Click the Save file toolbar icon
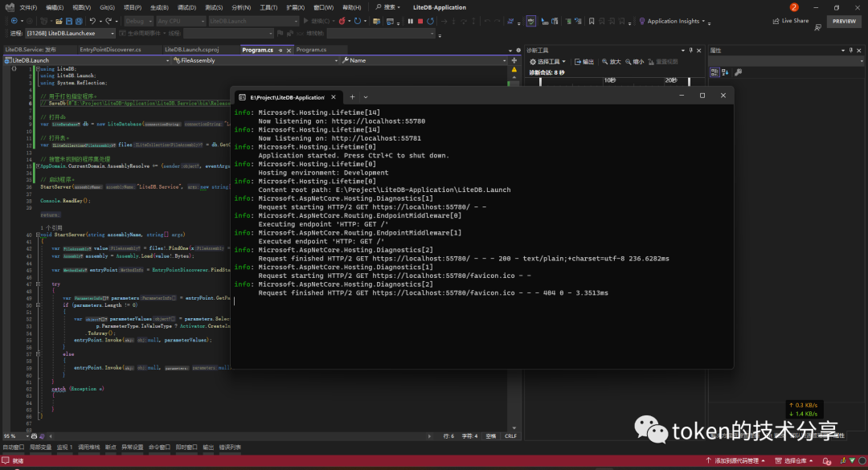 [x=68, y=21]
